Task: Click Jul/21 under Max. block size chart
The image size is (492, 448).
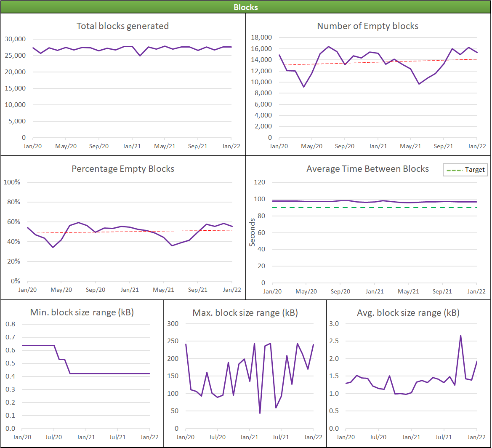Action: [x=281, y=437]
